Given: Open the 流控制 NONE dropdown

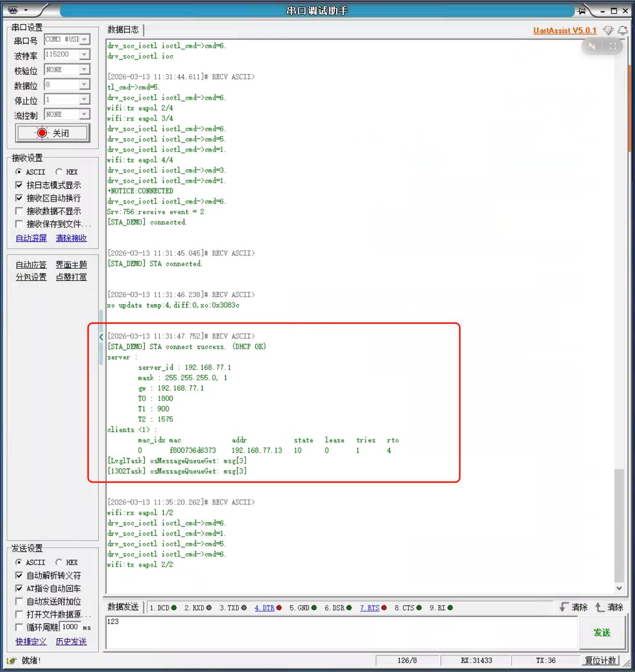Looking at the screenshot, I should point(85,114).
